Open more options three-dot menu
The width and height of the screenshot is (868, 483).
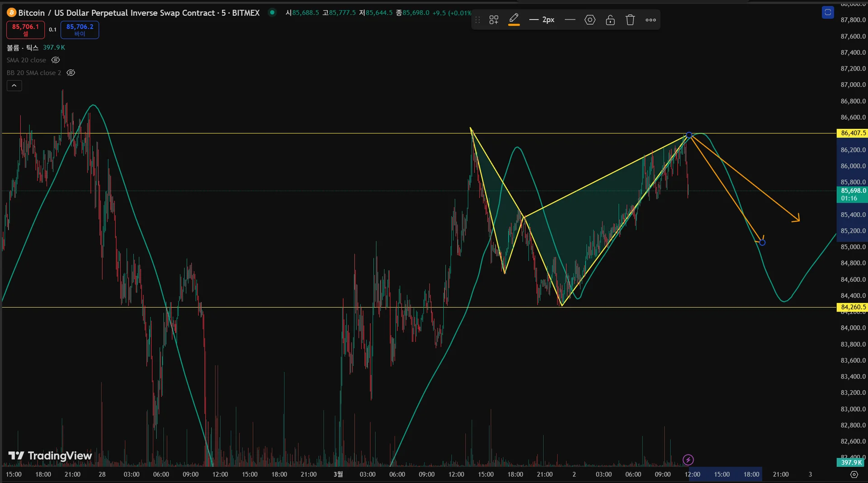click(651, 20)
